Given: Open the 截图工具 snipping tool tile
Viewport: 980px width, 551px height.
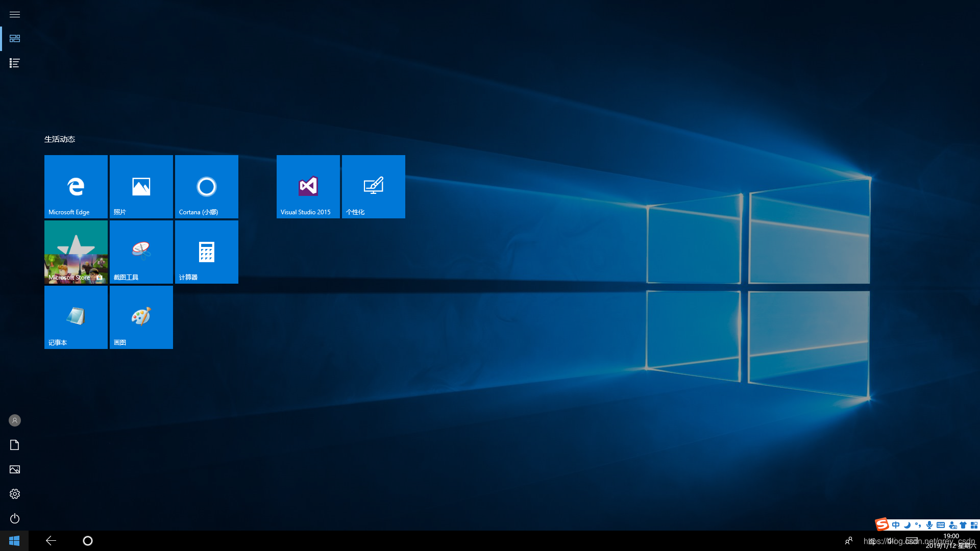Looking at the screenshot, I should 141,252.
